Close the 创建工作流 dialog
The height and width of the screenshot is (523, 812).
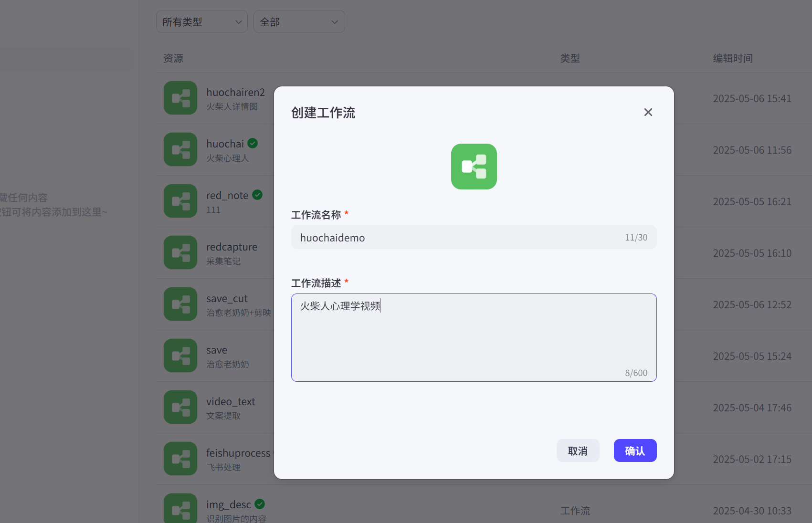point(648,112)
